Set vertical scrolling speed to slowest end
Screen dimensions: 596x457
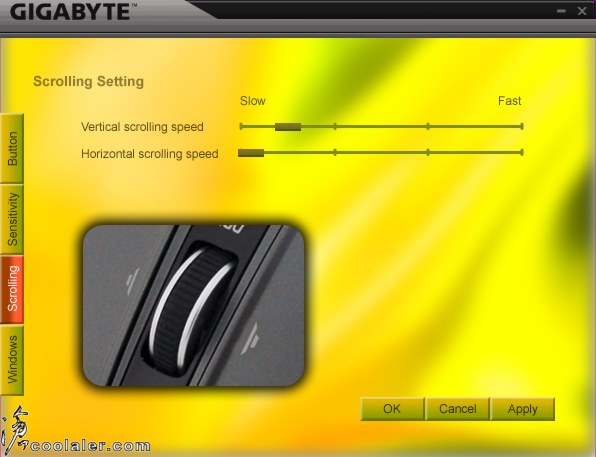click(241, 126)
